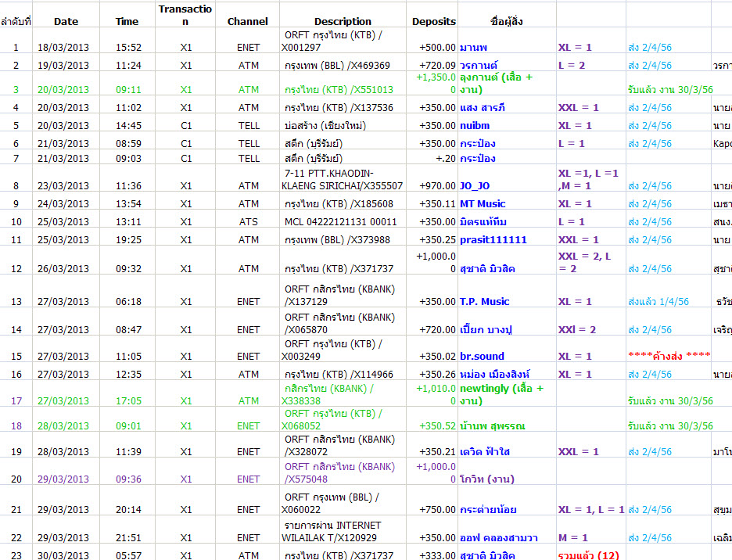Click size cell XL =1, L =1 ,M = 1
This screenshot has width=732, height=560.
coord(591,179)
